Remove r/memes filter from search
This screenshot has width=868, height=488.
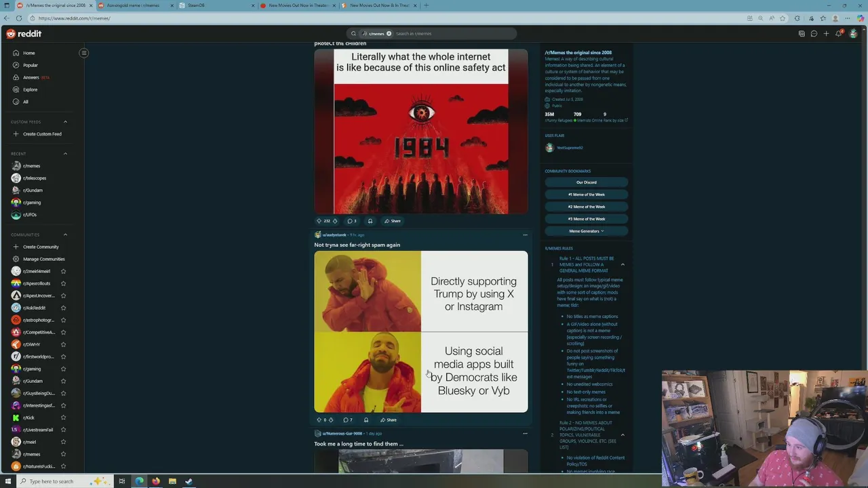click(389, 34)
